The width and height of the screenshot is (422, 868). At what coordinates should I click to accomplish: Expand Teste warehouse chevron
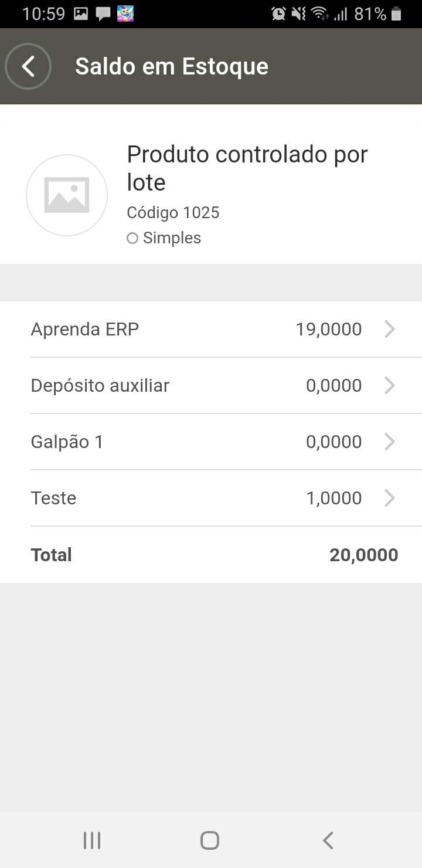[x=389, y=498]
